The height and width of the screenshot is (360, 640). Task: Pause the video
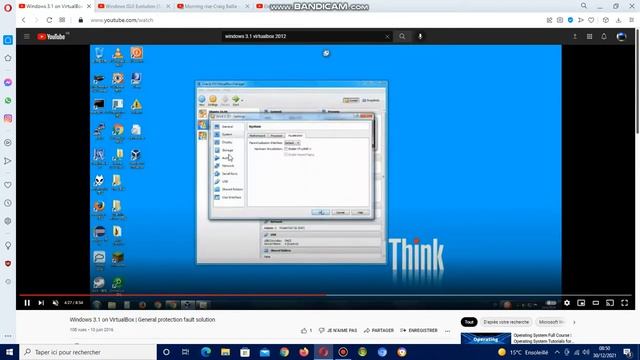pos(27,303)
